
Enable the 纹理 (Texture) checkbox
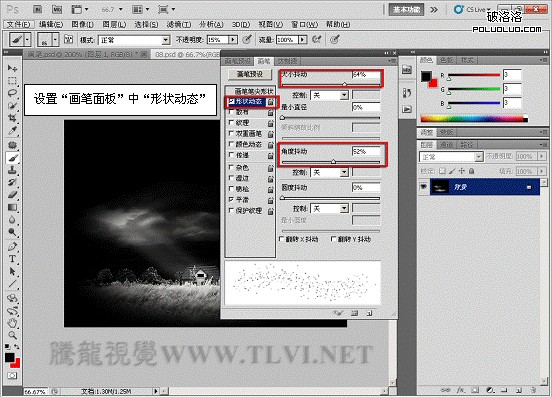(231, 122)
